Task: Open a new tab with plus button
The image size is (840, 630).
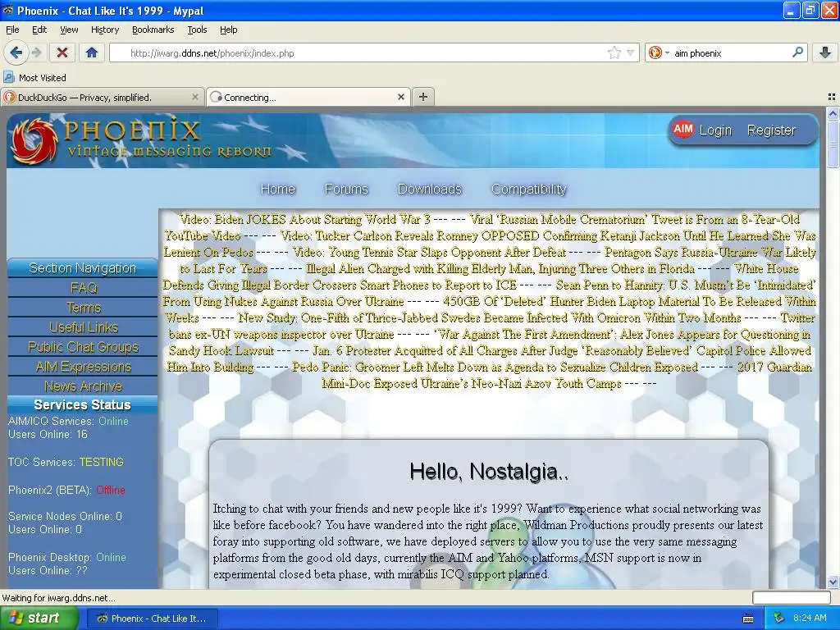Action: point(423,97)
